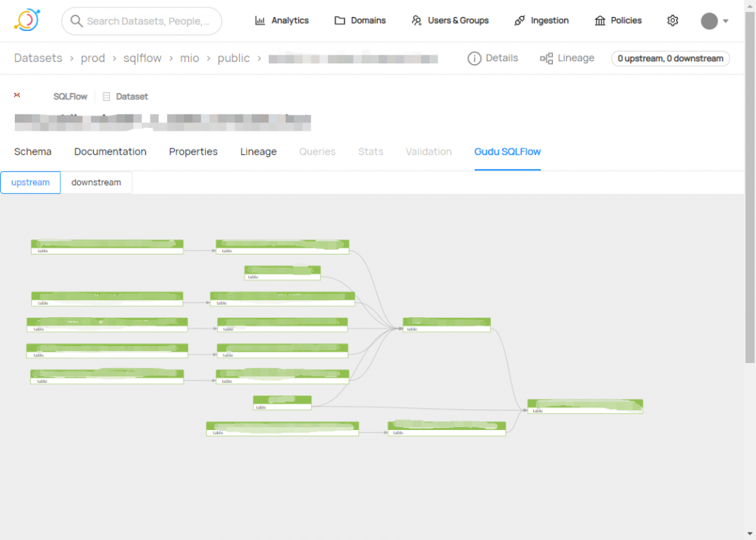Switch to the Schema tab
756x540 pixels.
coord(32,151)
